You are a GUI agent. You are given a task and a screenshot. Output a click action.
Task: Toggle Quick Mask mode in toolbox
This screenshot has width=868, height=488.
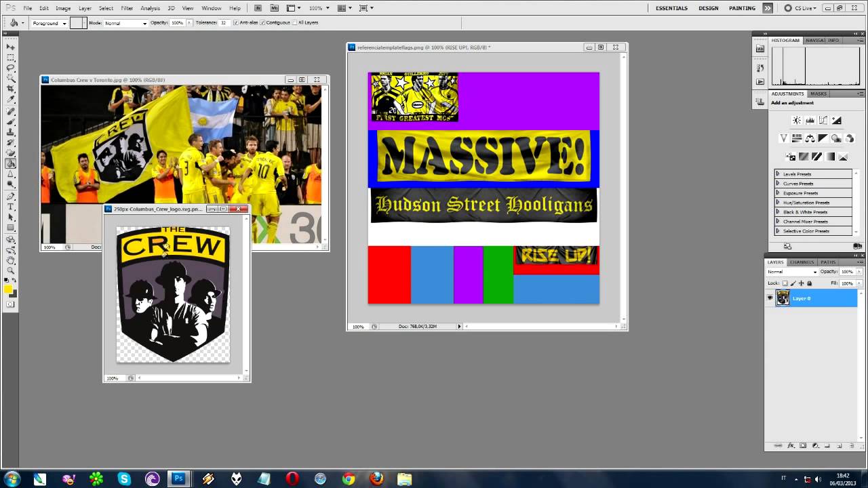coord(11,304)
